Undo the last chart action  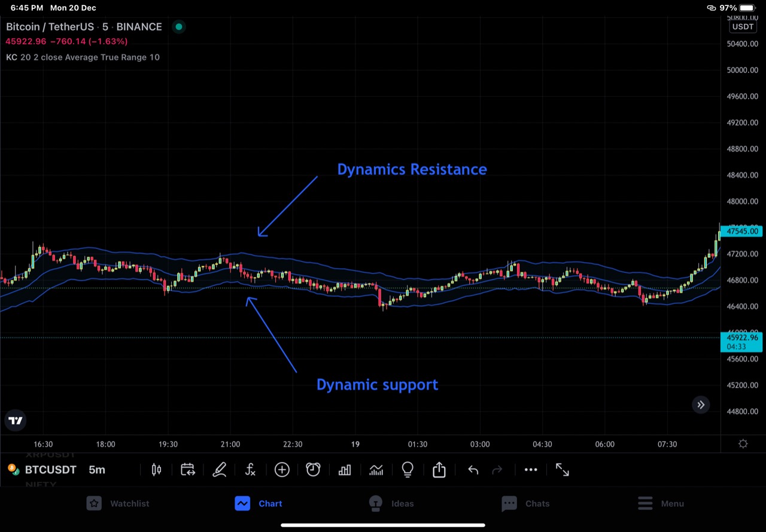point(473,470)
